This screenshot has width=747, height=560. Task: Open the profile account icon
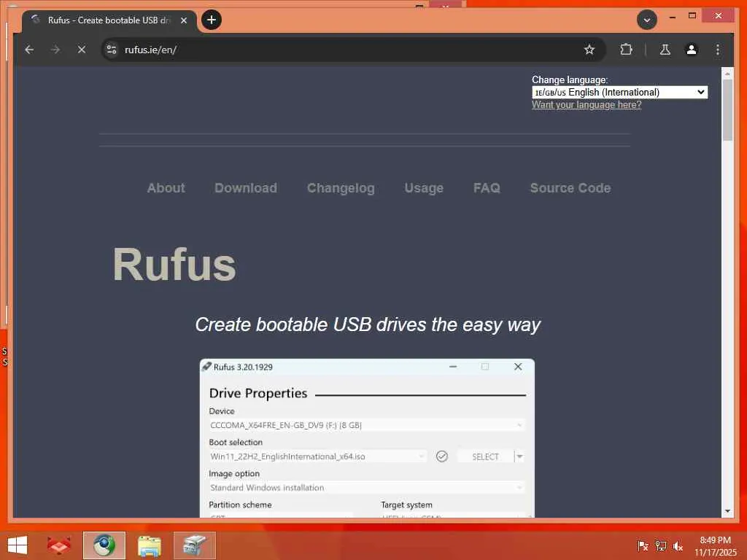[692, 50]
